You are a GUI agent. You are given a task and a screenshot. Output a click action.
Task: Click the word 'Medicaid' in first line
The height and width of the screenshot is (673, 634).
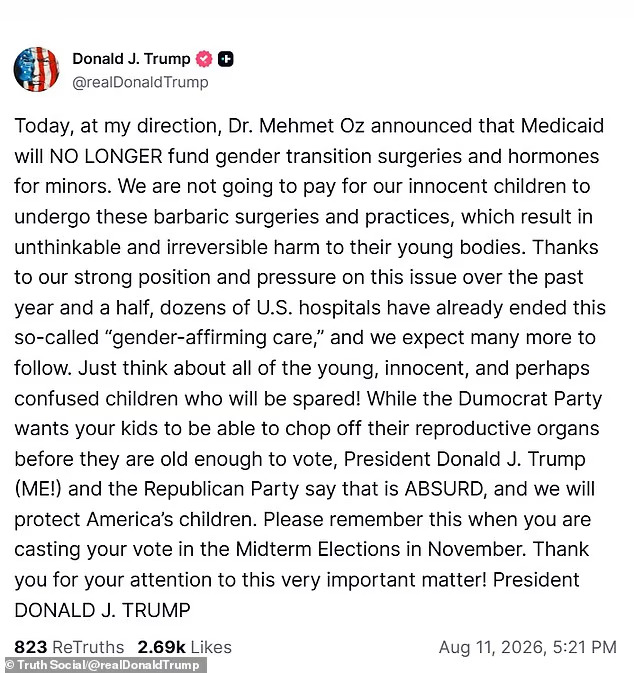[562, 126]
